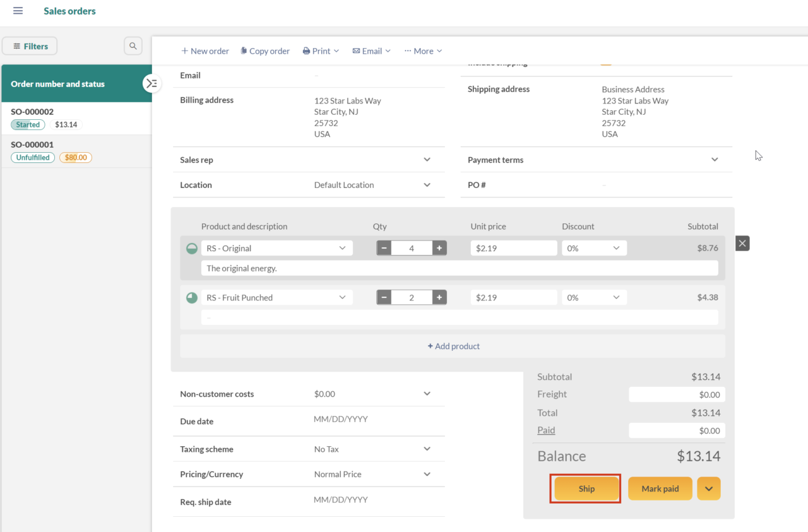Open the dropdown beside Mark paid
808x532 pixels.
pyautogui.click(x=708, y=488)
